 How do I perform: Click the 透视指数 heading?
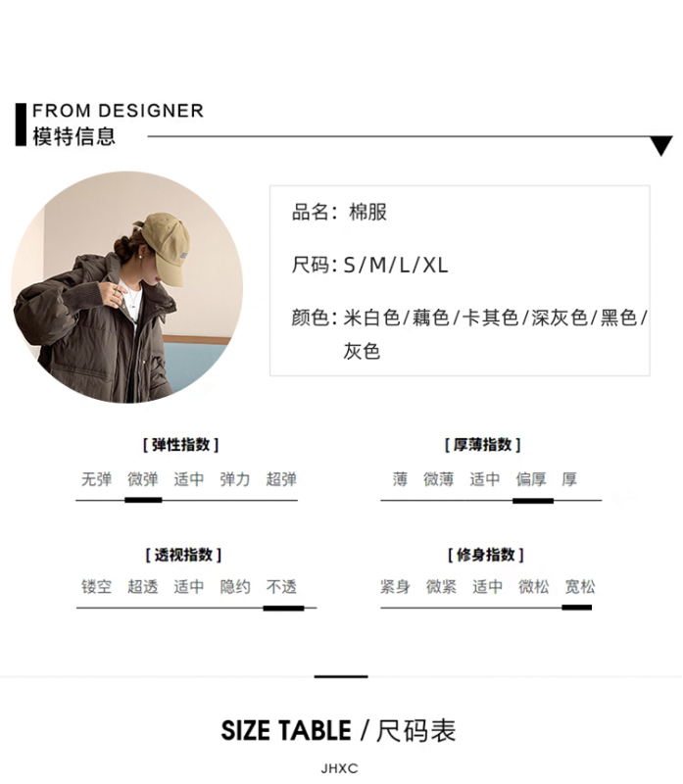tap(183, 555)
